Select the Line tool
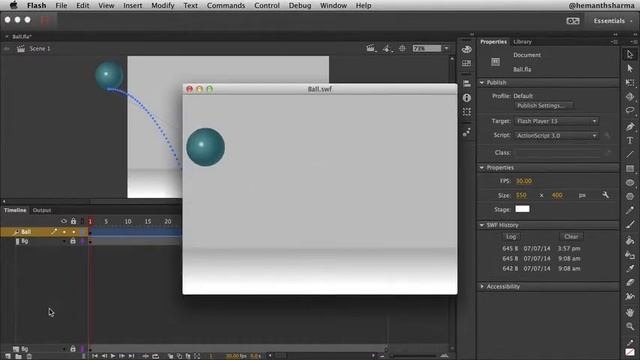This screenshot has width=640, height=360. tap(630, 154)
